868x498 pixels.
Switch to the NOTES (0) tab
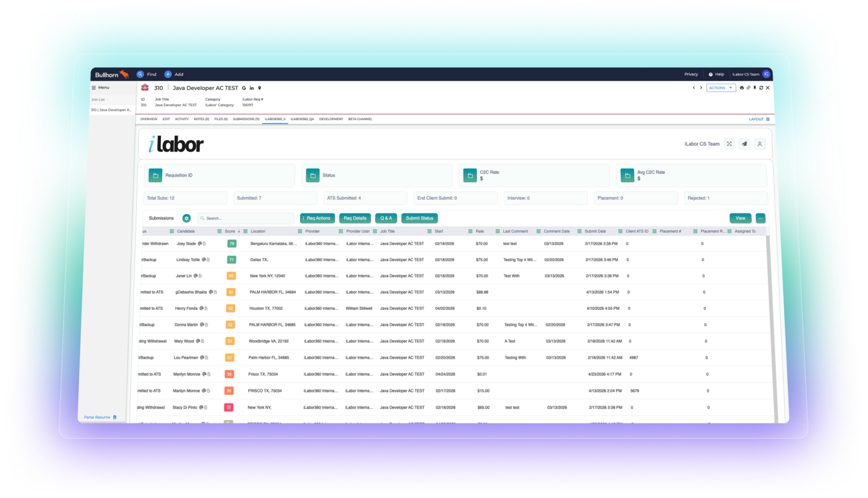(201, 119)
